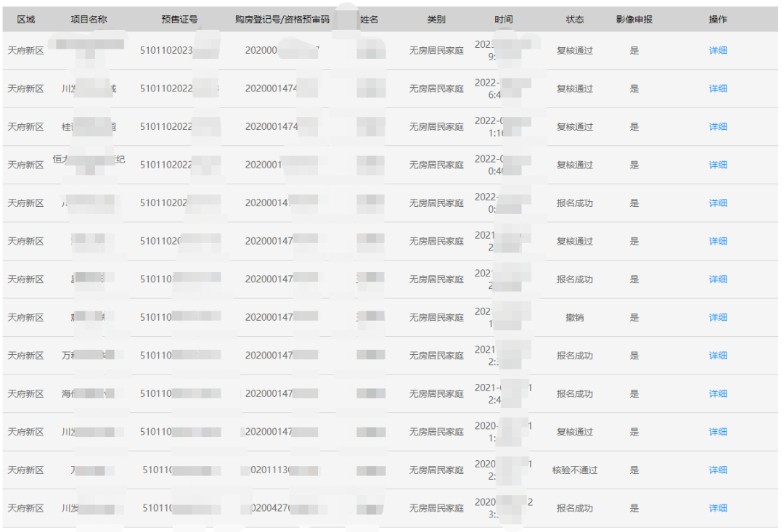View 详细 for the project starting with 恒
784x532 pixels.
[x=718, y=165]
